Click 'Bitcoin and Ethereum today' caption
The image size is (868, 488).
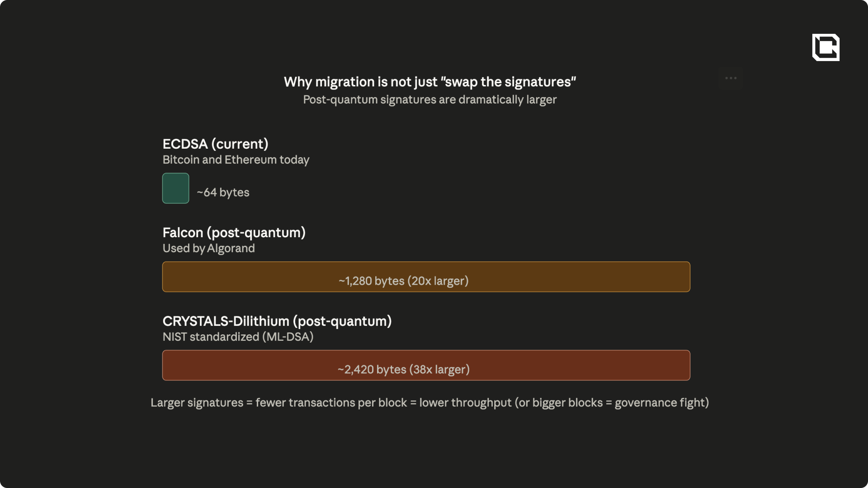coord(236,160)
